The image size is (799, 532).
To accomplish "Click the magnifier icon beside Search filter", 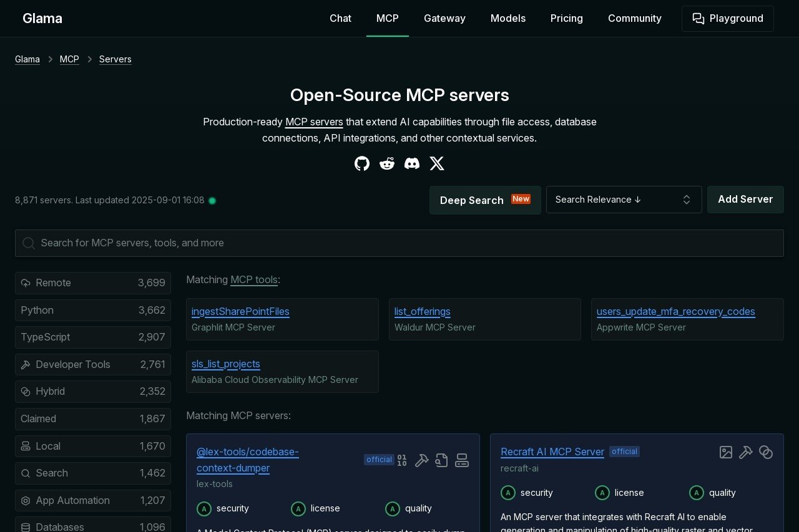I will pyautogui.click(x=26, y=473).
